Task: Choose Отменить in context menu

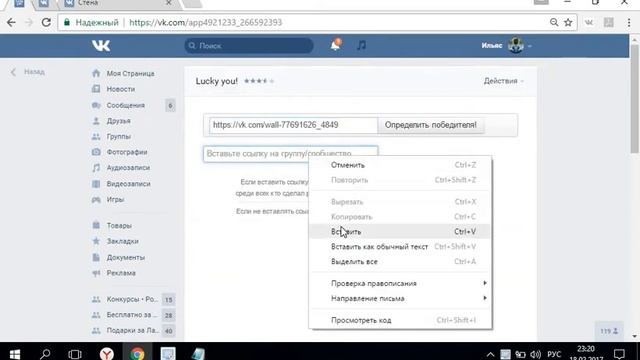Action: (x=400, y=165)
